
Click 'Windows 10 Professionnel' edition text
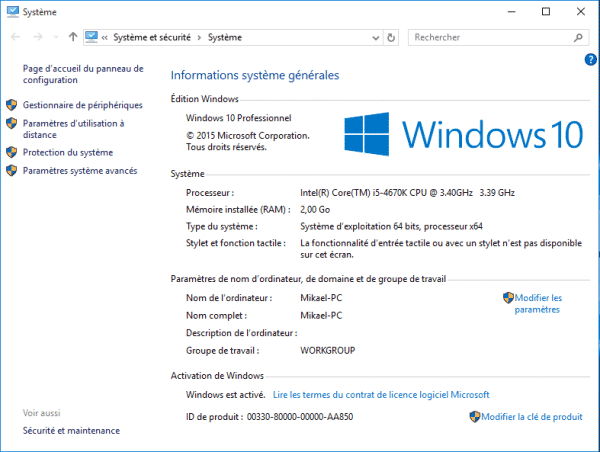[238, 118]
